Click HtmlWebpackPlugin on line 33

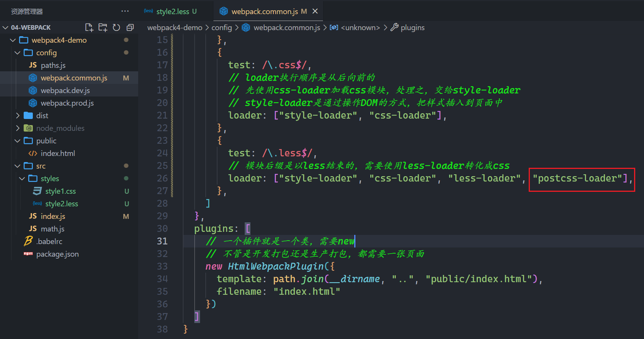(x=276, y=267)
